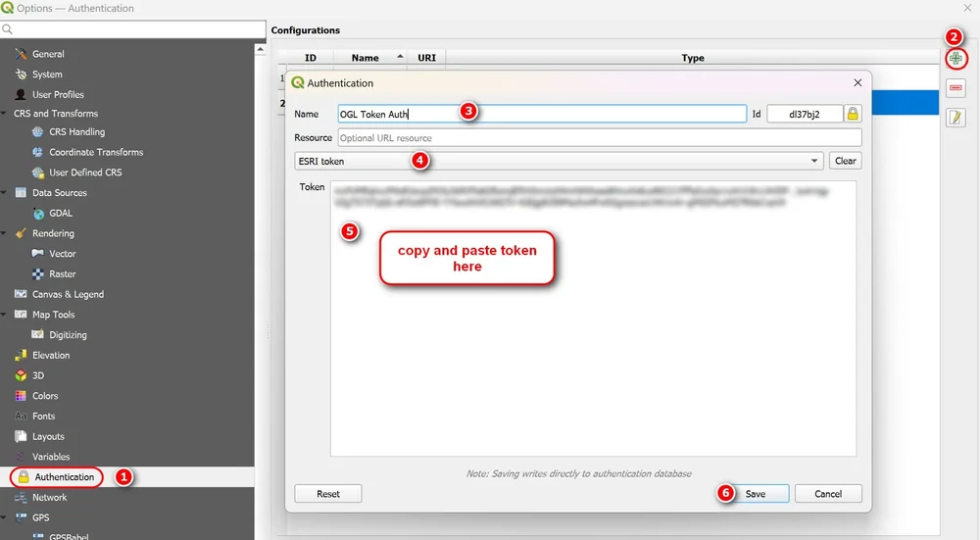This screenshot has height=540, width=980.
Task: Sort configurations by Name column header
Action: pyautogui.click(x=370, y=58)
